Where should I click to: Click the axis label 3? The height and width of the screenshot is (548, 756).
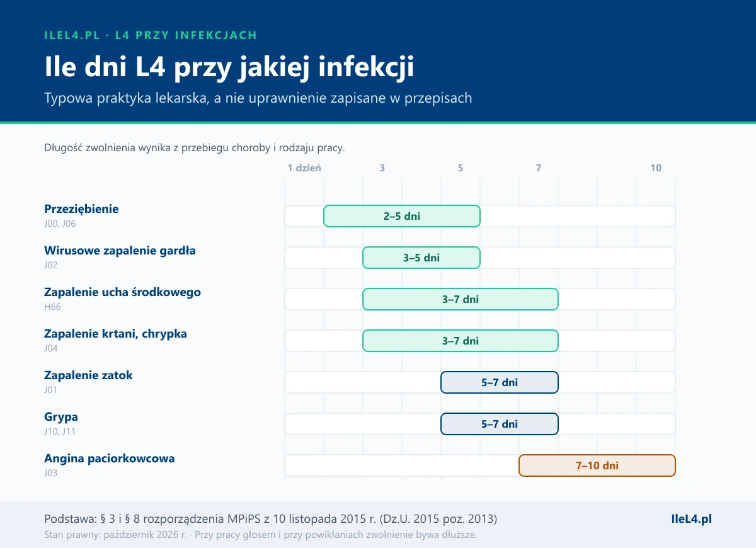coord(382,168)
